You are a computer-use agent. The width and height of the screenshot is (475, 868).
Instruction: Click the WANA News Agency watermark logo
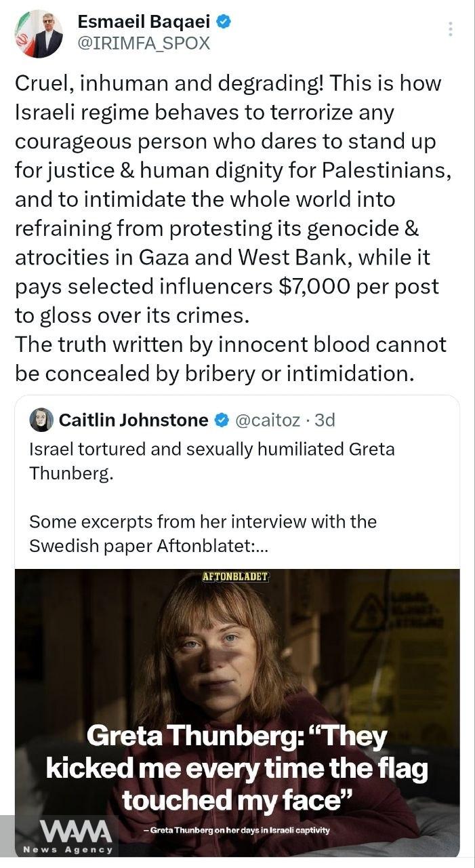click(68, 835)
